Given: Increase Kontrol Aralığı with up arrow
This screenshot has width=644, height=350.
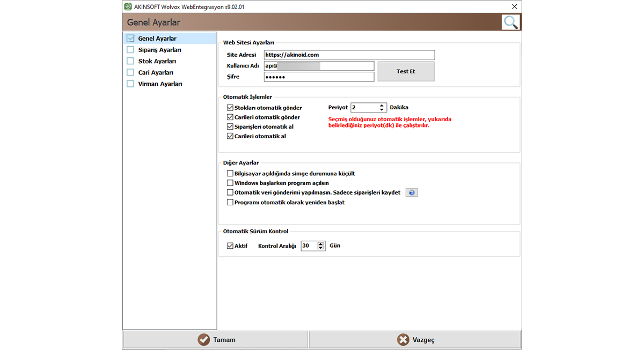Looking at the screenshot, I should click(x=321, y=244).
